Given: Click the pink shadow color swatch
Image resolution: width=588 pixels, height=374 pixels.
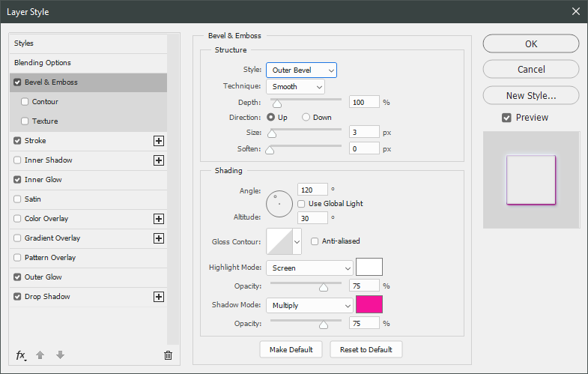Looking at the screenshot, I should click(x=369, y=305).
